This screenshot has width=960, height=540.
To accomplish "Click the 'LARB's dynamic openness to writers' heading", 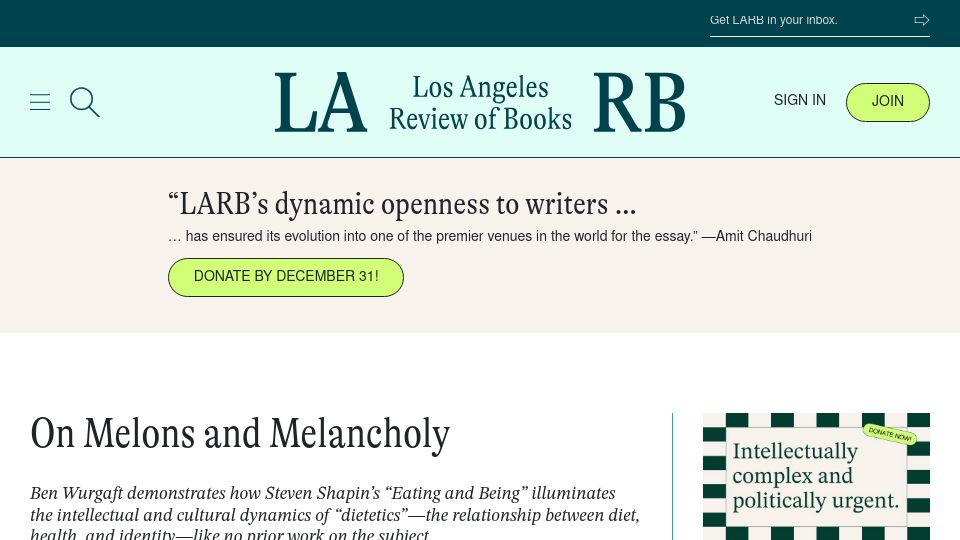I will point(402,204).
